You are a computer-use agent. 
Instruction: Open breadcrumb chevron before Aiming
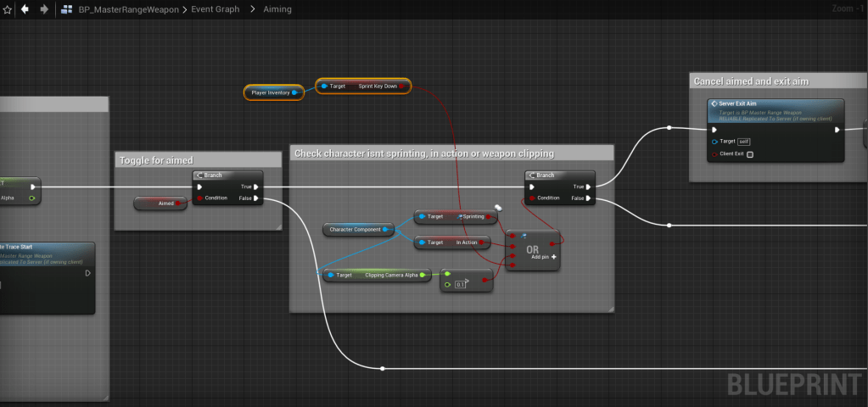click(x=252, y=9)
